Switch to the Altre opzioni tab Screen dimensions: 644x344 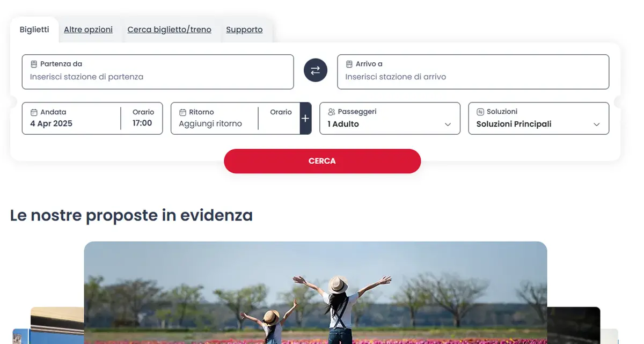click(88, 30)
